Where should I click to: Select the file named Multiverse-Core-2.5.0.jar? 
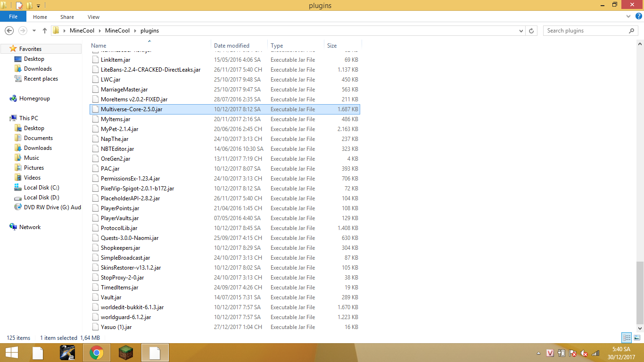[x=132, y=109]
